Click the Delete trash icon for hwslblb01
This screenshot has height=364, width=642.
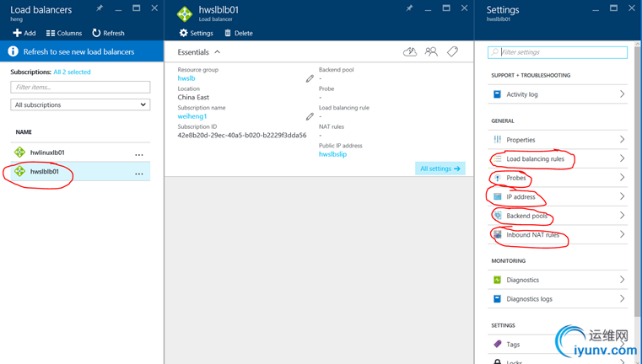pos(228,33)
